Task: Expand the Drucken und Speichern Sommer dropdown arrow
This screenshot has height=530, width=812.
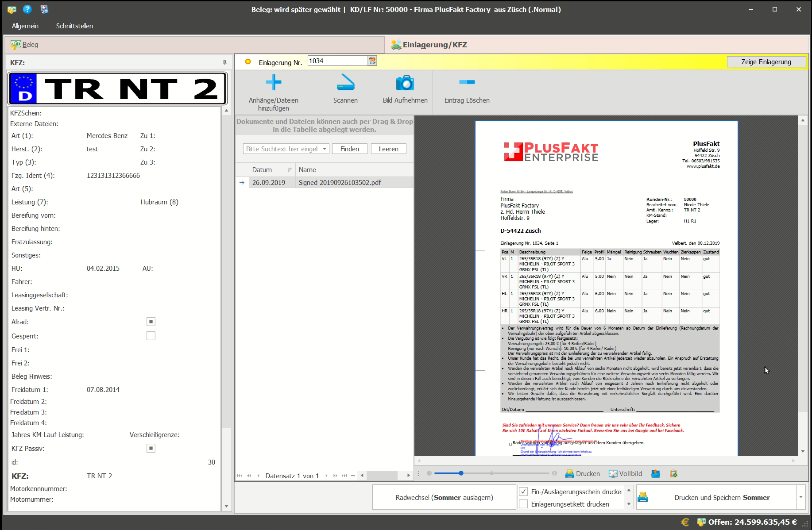Action: [800, 497]
